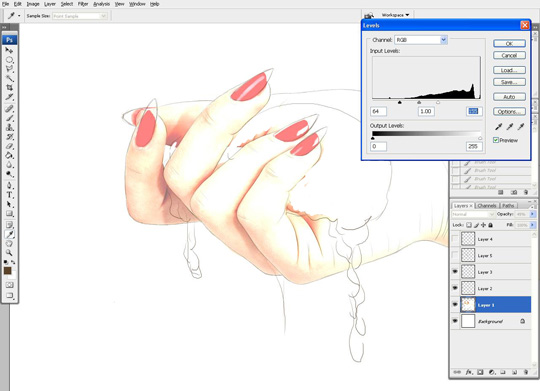Viewport: 540px width, 391px height.
Task: Open the Workspace dropdown
Action: (x=395, y=15)
